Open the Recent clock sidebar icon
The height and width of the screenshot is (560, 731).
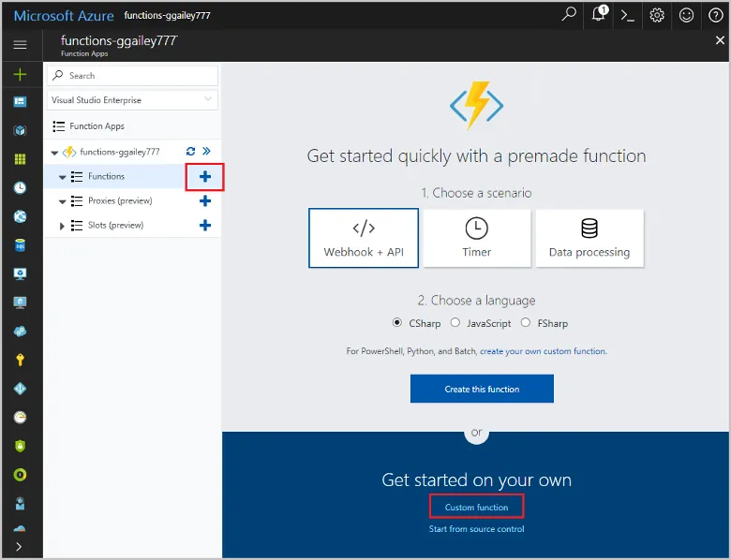tap(20, 187)
